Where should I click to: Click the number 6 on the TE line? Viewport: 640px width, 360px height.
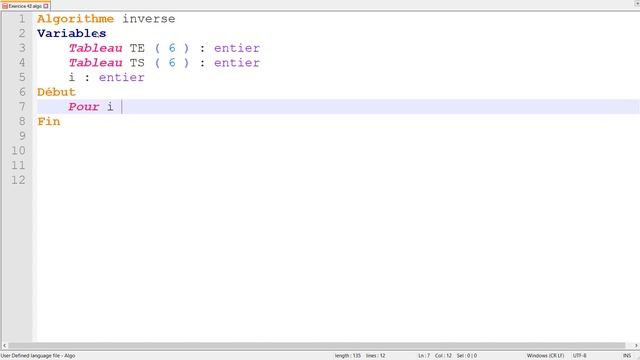click(172, 48)
